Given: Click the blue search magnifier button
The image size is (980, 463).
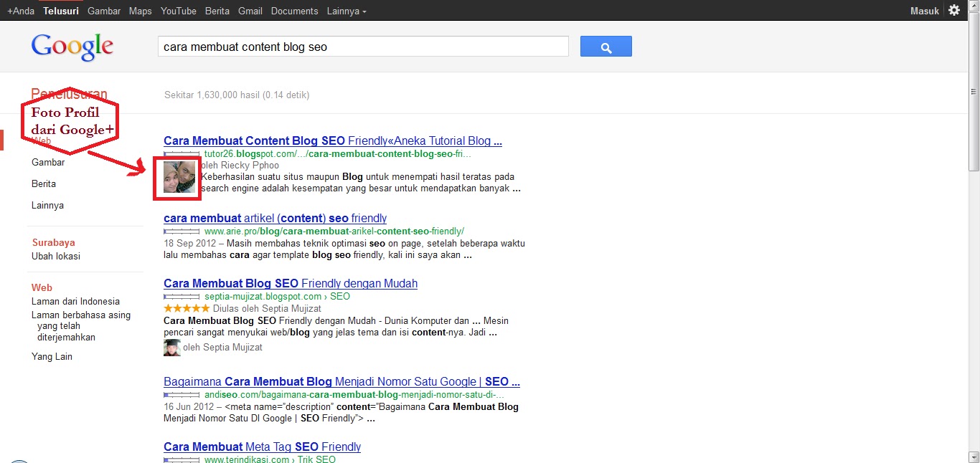Looking at the screenshot, I should click(606, 47).
